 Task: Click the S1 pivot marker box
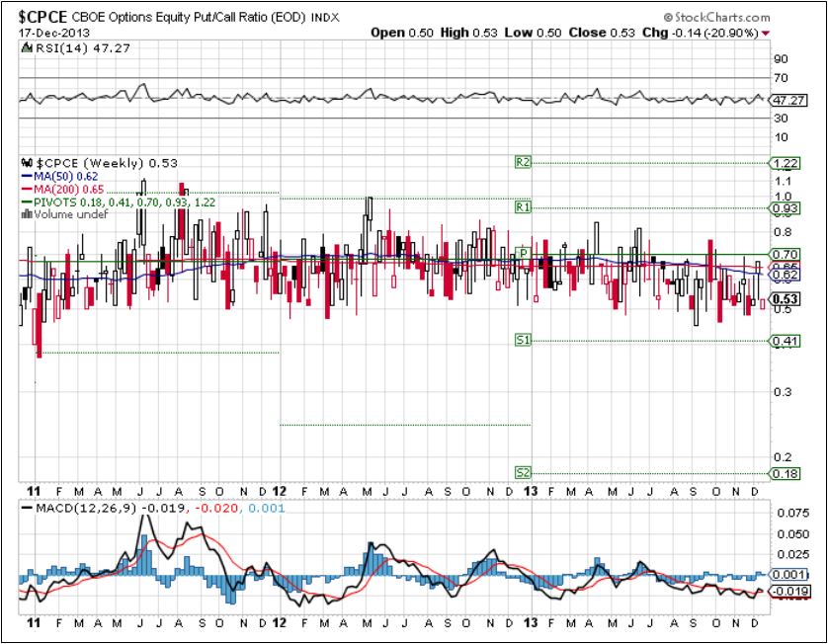click(x=523, y=341)
